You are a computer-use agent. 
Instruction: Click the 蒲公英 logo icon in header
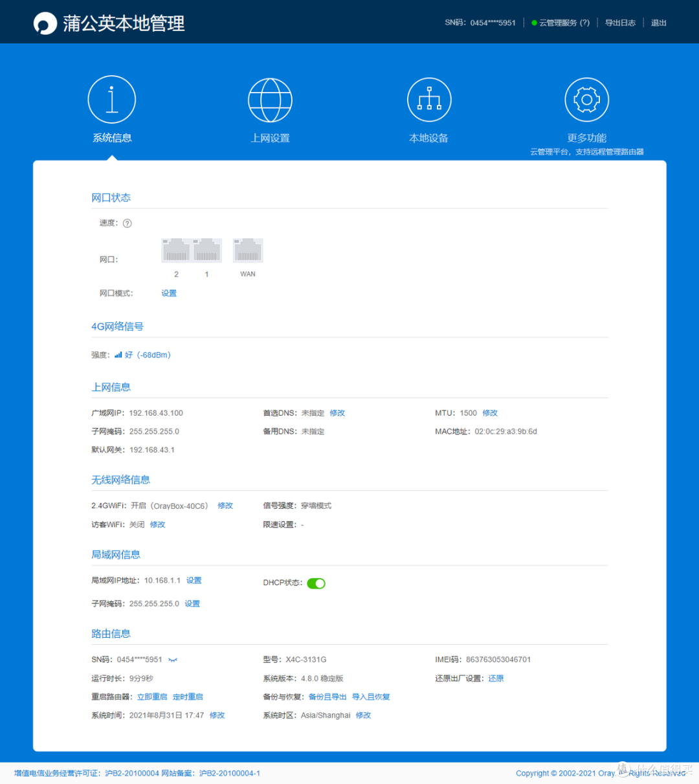pos(45,23)
